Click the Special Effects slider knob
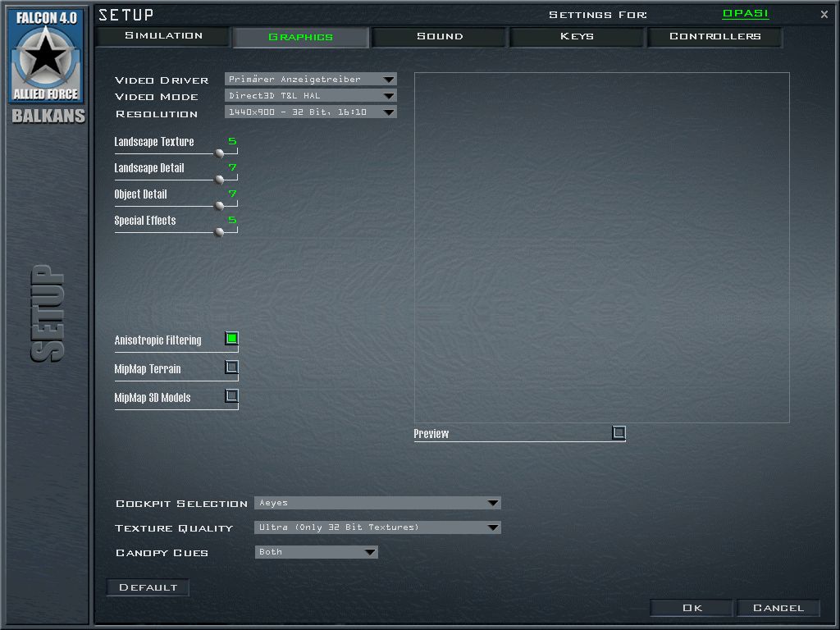Viewport: 840px width, 630px height. click(x=219, y=232)
